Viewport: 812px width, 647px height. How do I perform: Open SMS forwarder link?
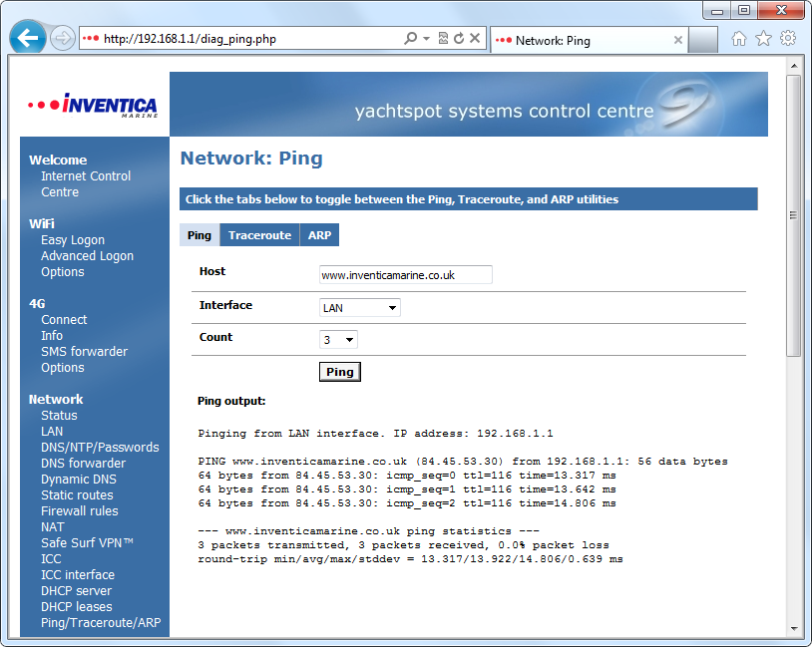85,352
